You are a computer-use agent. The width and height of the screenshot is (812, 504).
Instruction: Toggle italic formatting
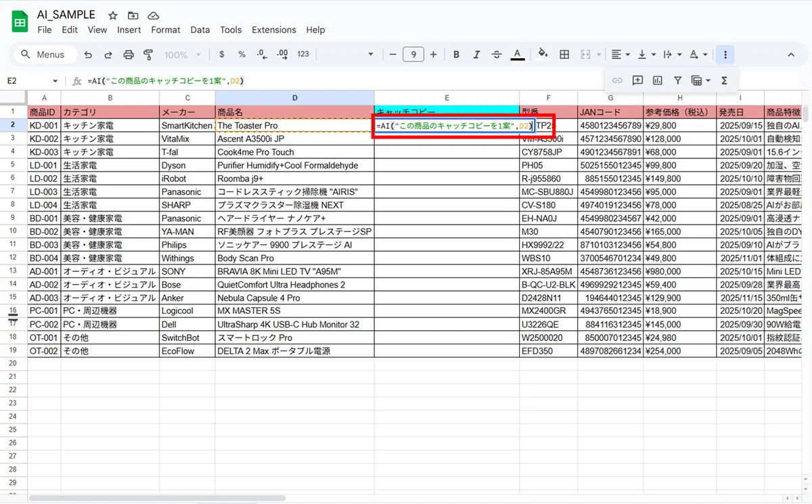(x=476, y=55)
